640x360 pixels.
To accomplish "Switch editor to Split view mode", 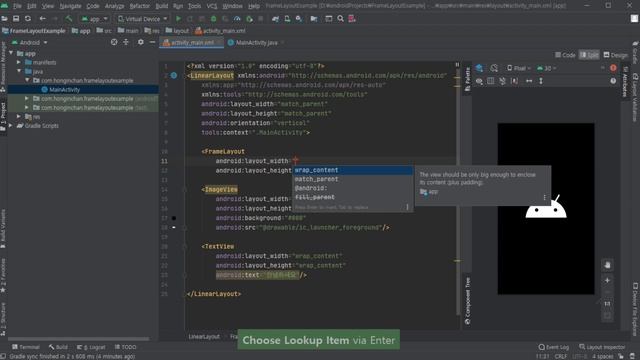I will 589,55.
